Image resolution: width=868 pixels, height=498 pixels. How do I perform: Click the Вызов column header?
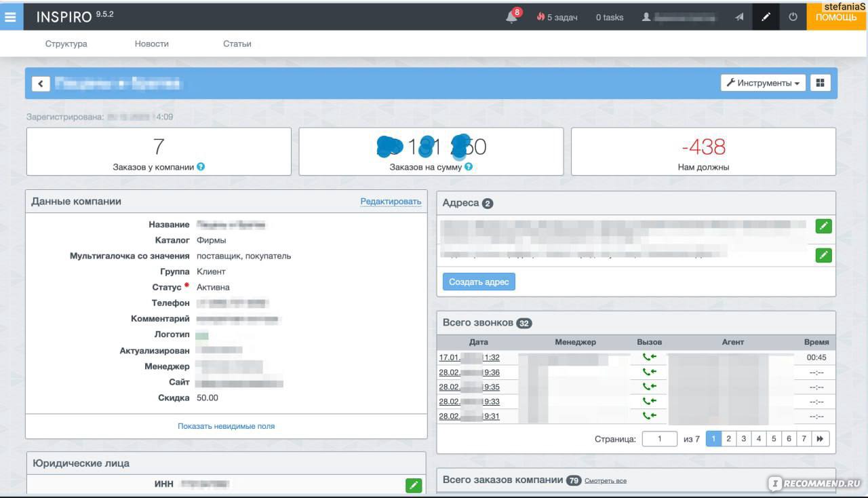pos(649,342)
